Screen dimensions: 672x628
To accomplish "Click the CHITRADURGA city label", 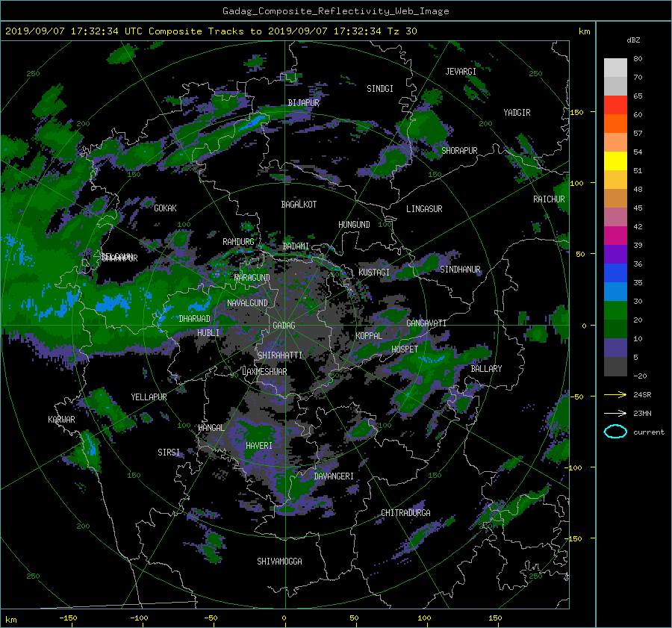I will pos(405,513).
